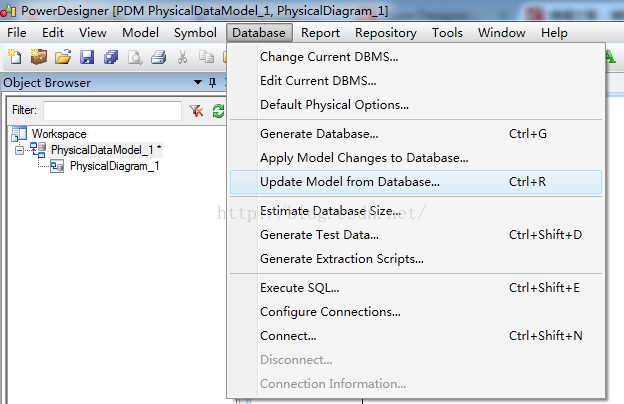Image resolution: width=624 pixels, height=404 pixels.
Task: Click the Save All toolbar icon
Action: 111,57
